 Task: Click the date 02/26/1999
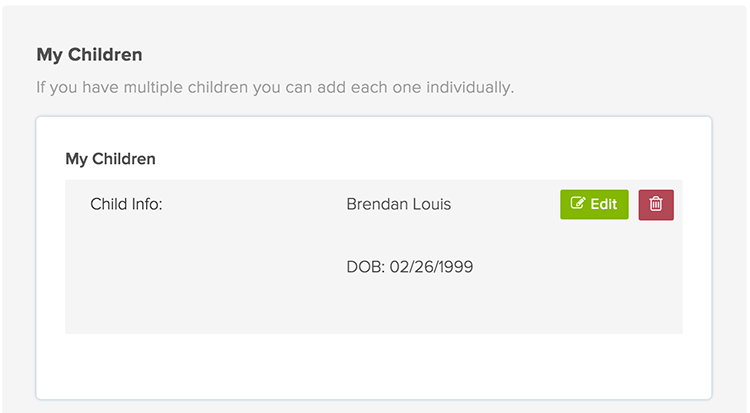tap(431, 267)
